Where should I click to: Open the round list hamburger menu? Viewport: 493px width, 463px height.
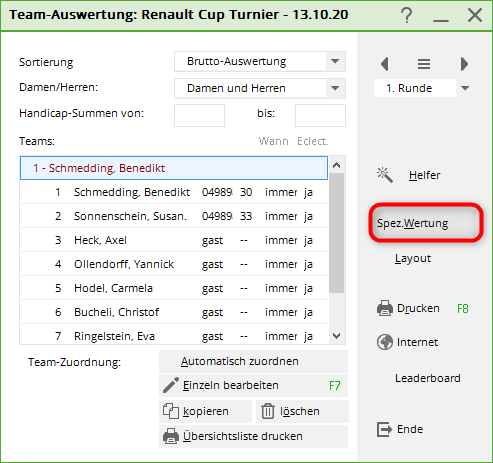(x=424, y=64)
